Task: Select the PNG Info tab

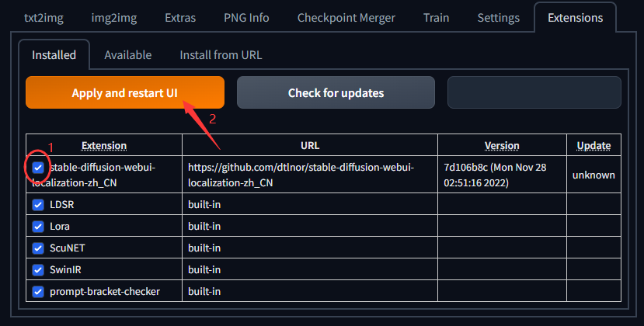Action: [246, 17]
